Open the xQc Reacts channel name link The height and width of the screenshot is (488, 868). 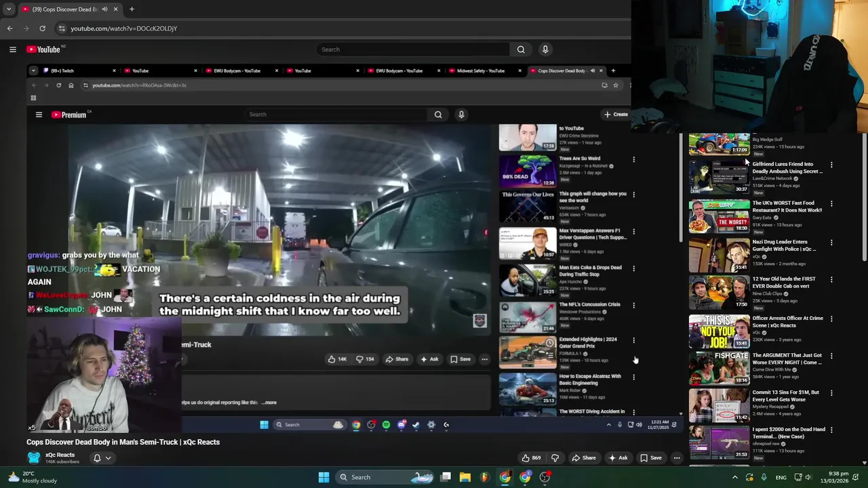pos(60,455)
